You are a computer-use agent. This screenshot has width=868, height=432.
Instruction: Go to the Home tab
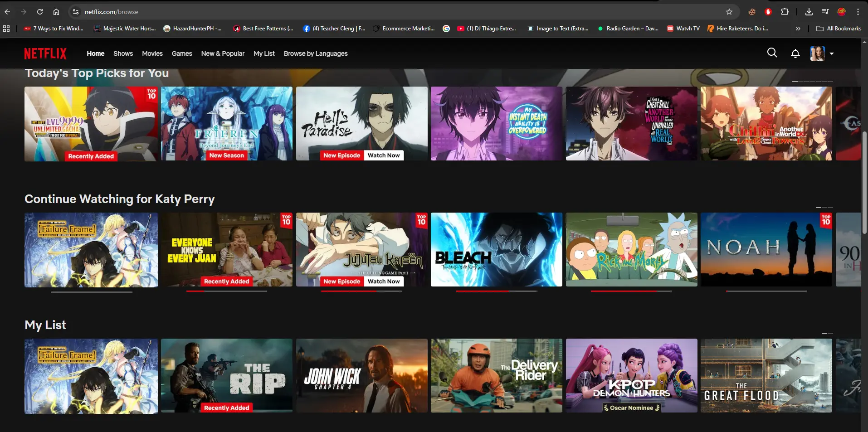click(x=96, y=53)
